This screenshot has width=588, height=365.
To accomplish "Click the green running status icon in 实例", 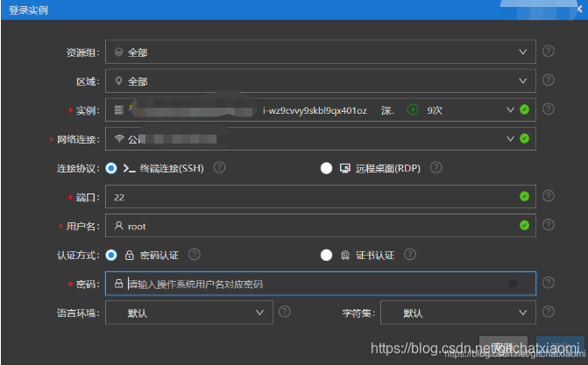I will click(x=413, y=109).
